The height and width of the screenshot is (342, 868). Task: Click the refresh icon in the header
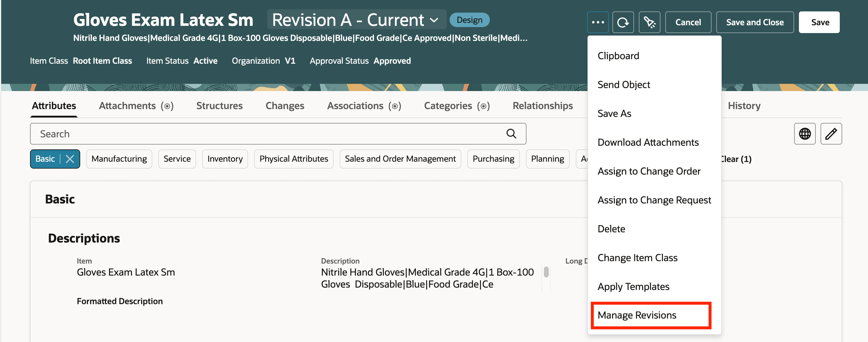coord(623,22)
